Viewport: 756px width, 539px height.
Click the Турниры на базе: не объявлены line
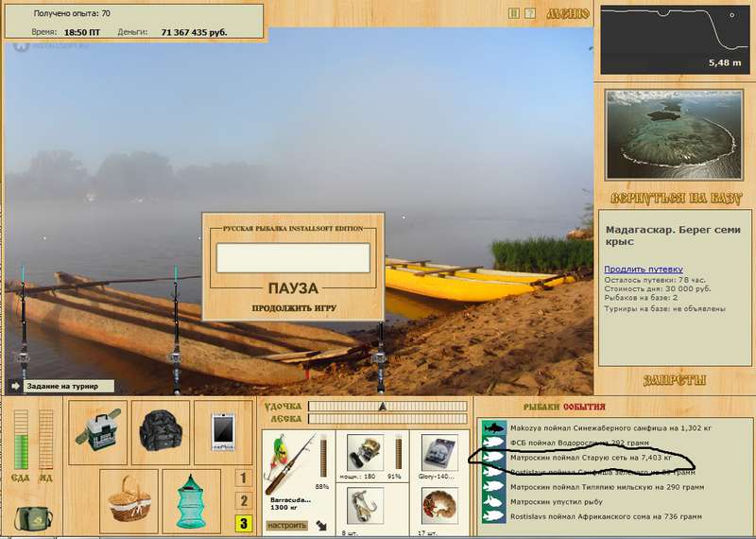pyautogui.click(x=665, y=309)
